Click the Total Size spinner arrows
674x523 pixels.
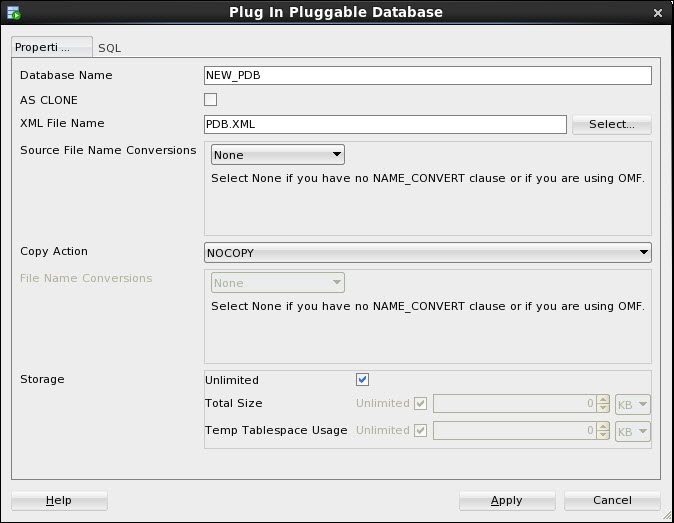point(603,404)
